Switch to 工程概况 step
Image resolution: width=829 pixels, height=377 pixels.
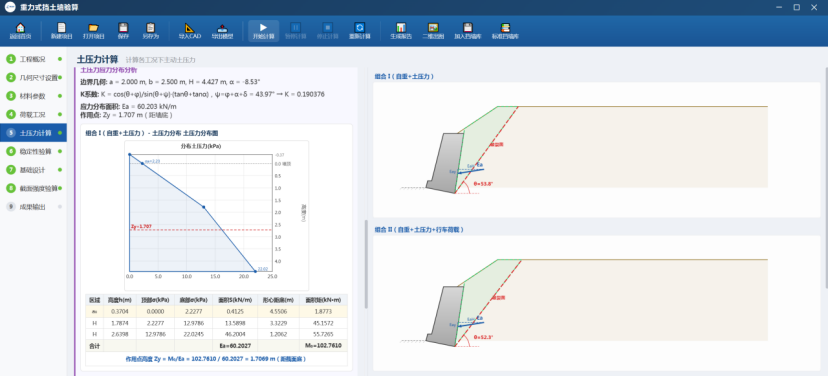pos(33,59)
